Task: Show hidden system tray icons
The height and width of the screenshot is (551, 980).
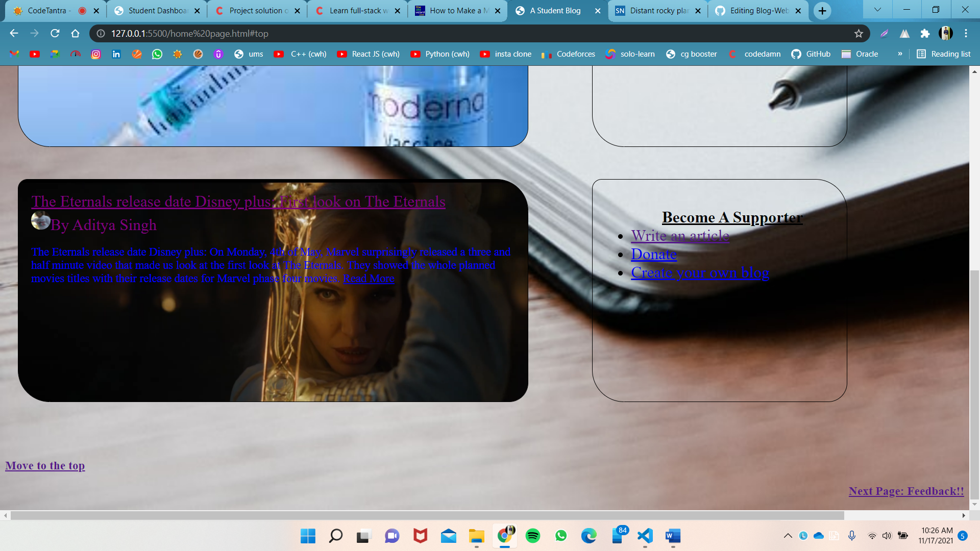Action: point(788,536)
